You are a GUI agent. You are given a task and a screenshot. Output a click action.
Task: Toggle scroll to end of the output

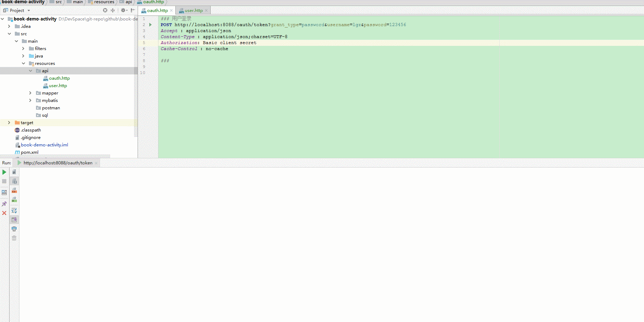tap(14, 220)
